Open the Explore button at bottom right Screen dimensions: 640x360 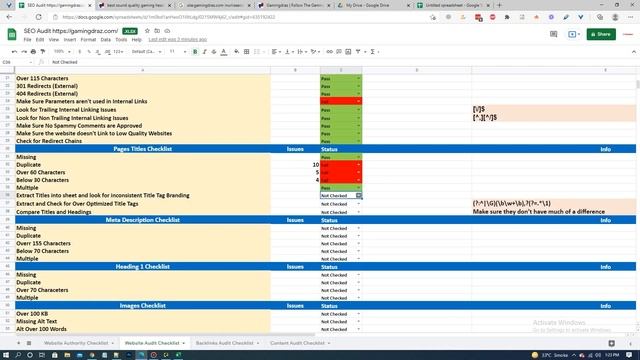(611, 343)
